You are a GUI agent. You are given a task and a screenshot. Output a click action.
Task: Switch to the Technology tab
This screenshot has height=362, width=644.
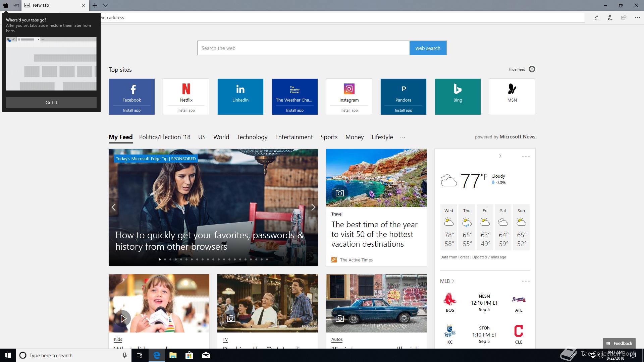point(252,137)
